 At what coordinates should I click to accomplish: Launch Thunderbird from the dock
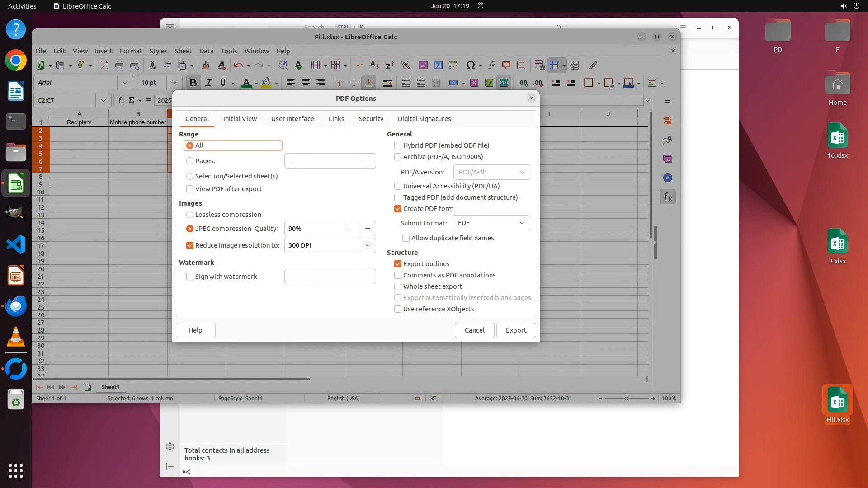pos(16,306)
